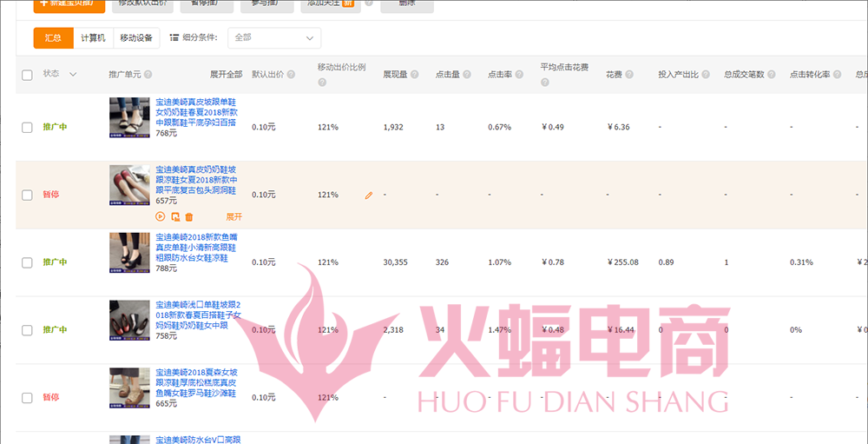Viewport: 868px width, 444px height.
Task: Click spend value ¥6.36
Action: point(618,128)
